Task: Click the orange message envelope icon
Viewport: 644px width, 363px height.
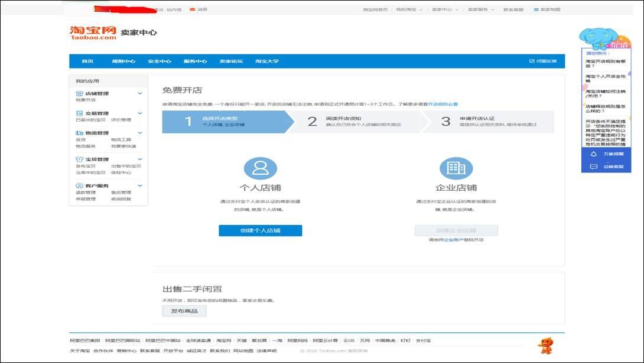Action: 192,9
